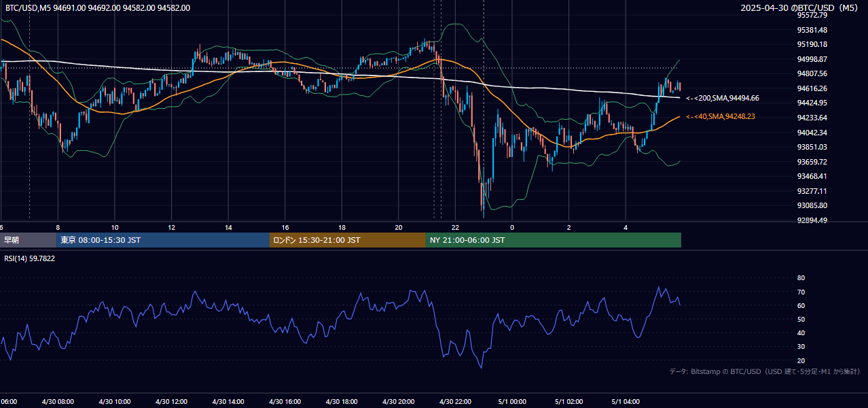Image resolution: width=868 pixels, height=408 pixels.
Task: Click price axis label 93277.11
Action: pyautogui.click(x=812, y=191)
